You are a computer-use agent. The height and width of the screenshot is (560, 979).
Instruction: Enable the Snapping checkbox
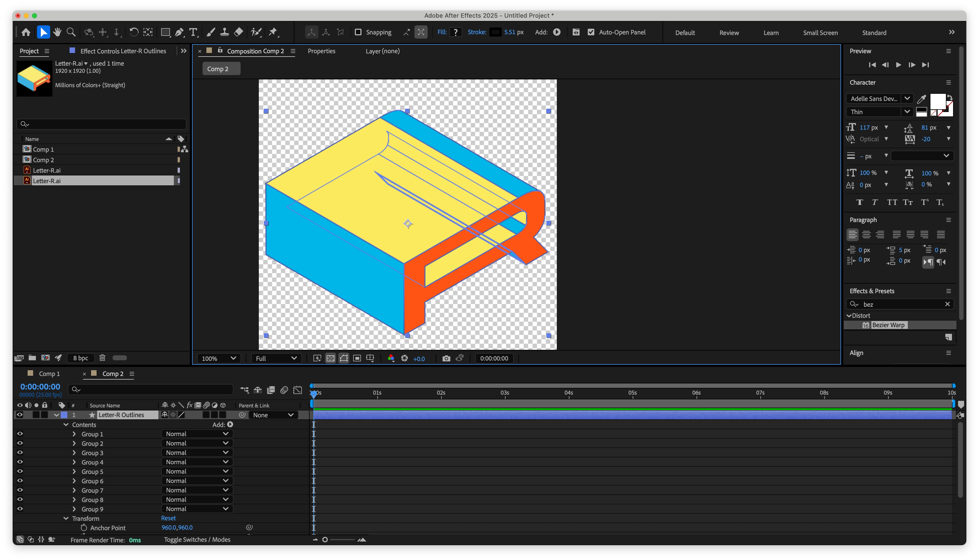[x=358, y=32]
